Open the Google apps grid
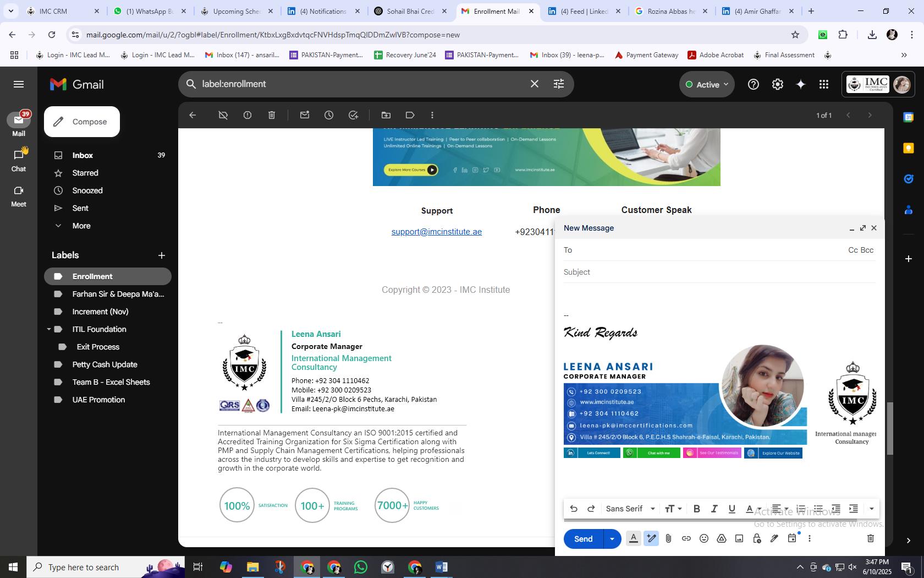 pos(823,84)
